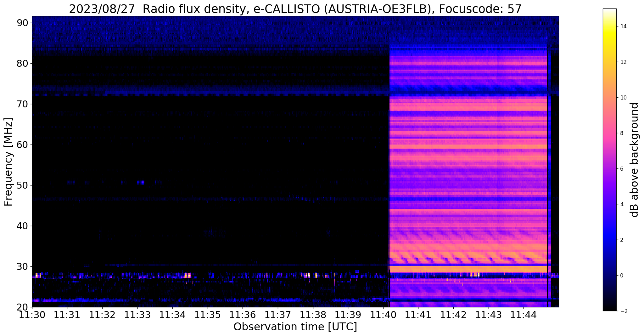Screen dimensions: 644x336
Task: Click the 60 frequency tick label
Action: [23, 145]
